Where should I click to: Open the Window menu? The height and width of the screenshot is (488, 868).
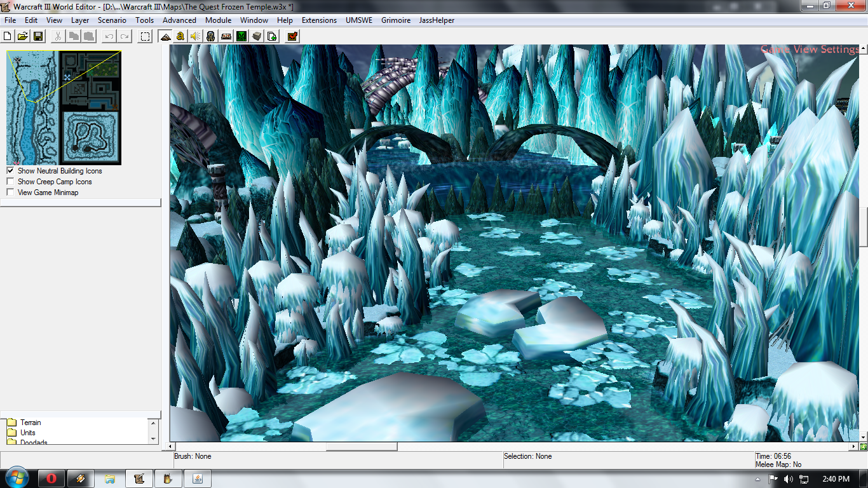[x=254, y=20]
